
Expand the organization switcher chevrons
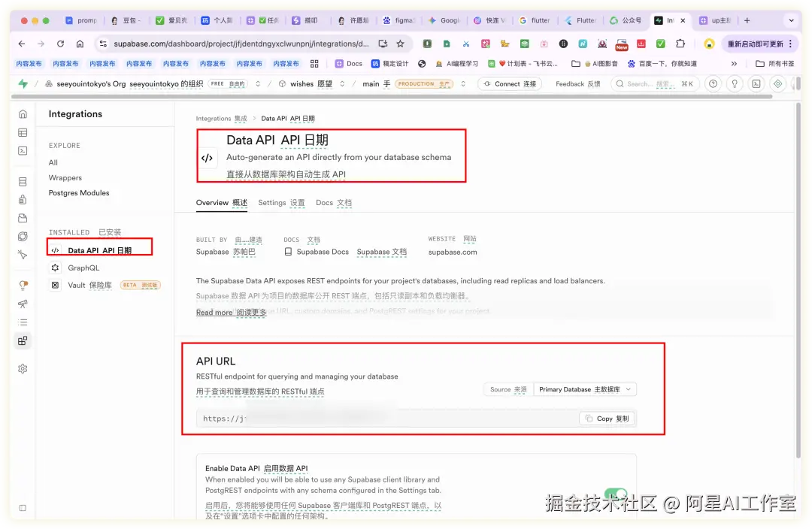[x=257, y=84]
